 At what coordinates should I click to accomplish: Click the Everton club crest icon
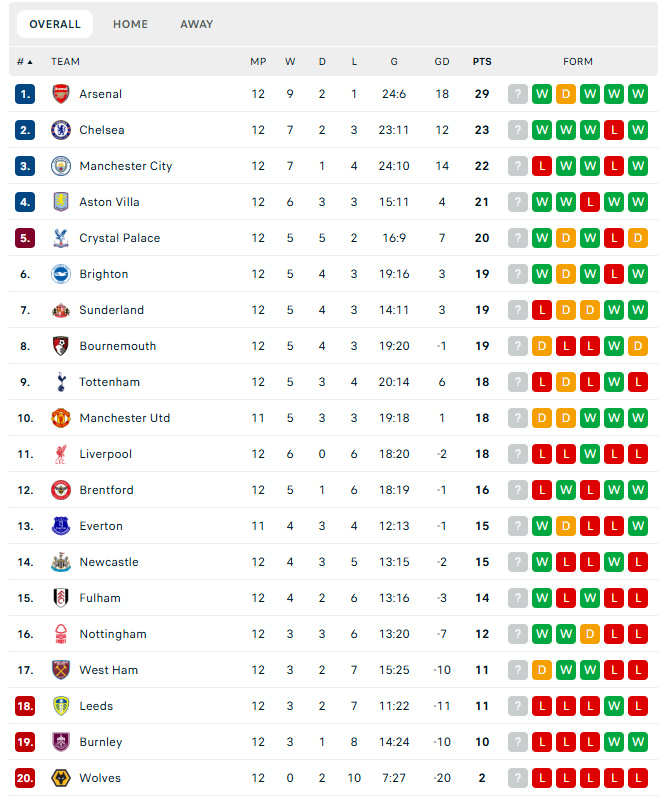(61, 526)
